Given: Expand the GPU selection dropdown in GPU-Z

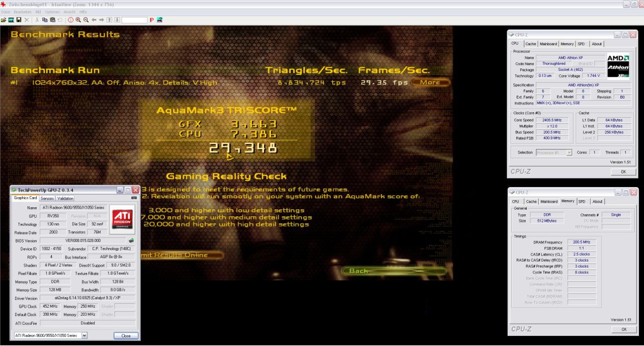Looking at the screenshot, I should [84, 335].
